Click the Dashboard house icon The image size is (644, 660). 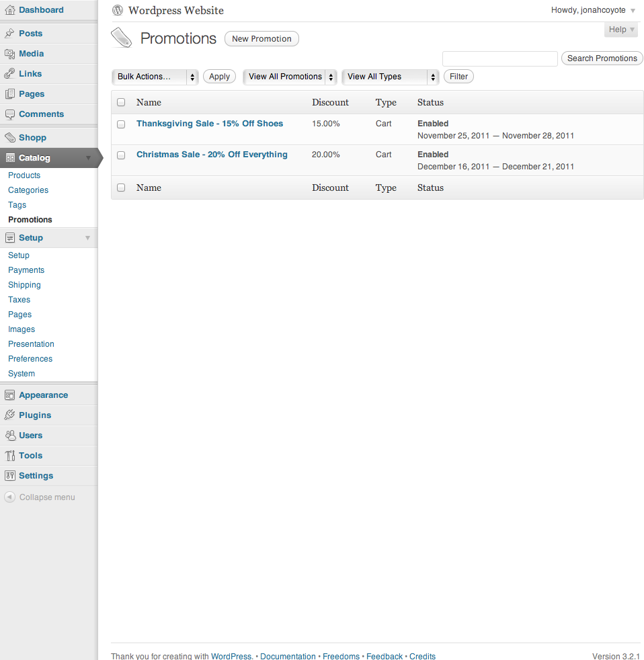point(9,10)
